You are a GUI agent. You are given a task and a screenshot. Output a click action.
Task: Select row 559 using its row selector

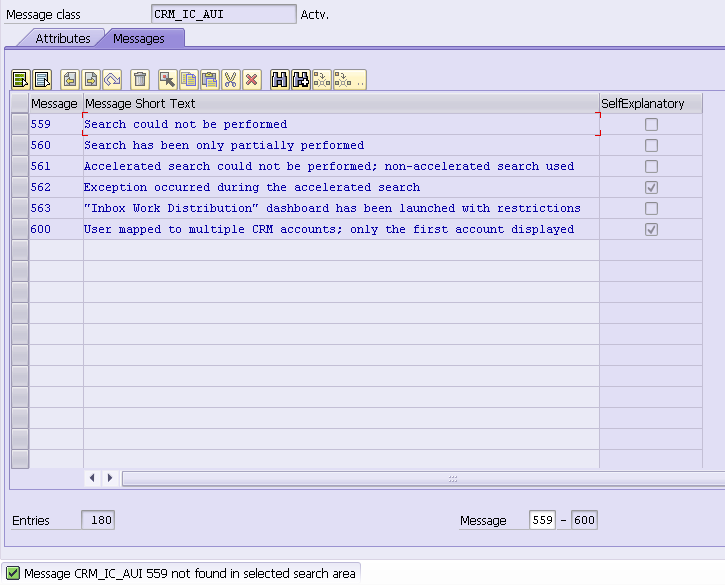pos(20,124)
